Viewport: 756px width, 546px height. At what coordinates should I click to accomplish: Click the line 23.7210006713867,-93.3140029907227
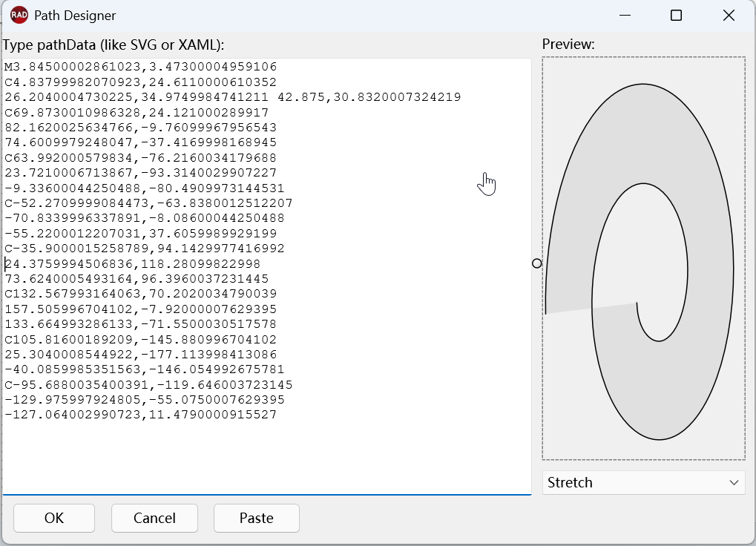[x=141, y=173]
